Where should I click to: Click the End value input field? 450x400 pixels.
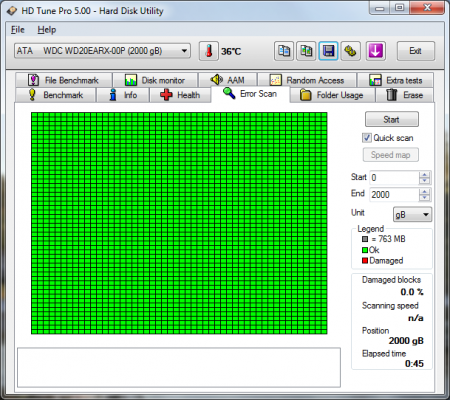tap(394, 195)
